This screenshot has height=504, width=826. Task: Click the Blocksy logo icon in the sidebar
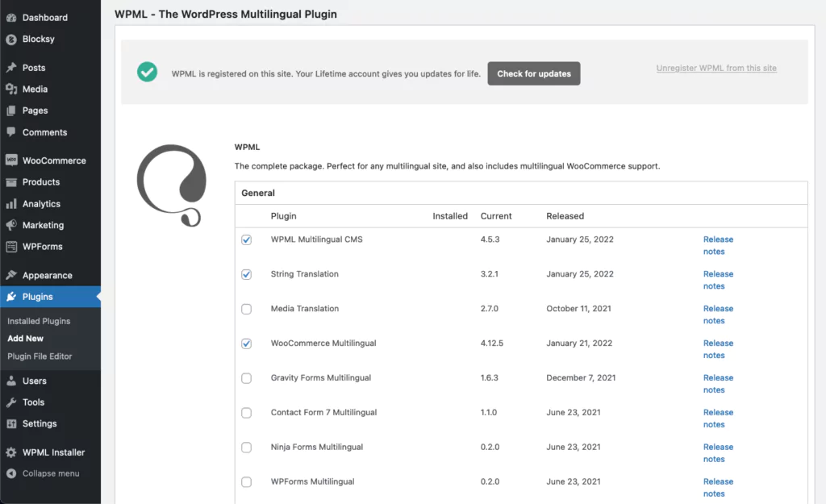pos(11,39)
